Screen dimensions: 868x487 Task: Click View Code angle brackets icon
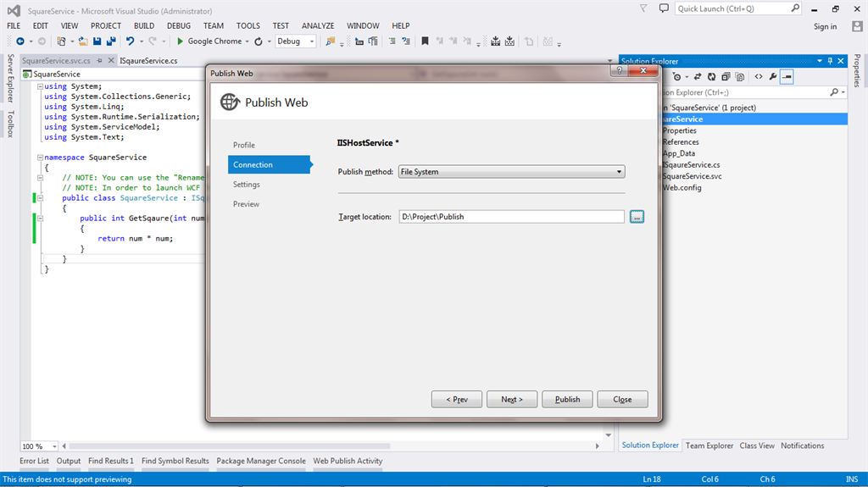[759, 77]
